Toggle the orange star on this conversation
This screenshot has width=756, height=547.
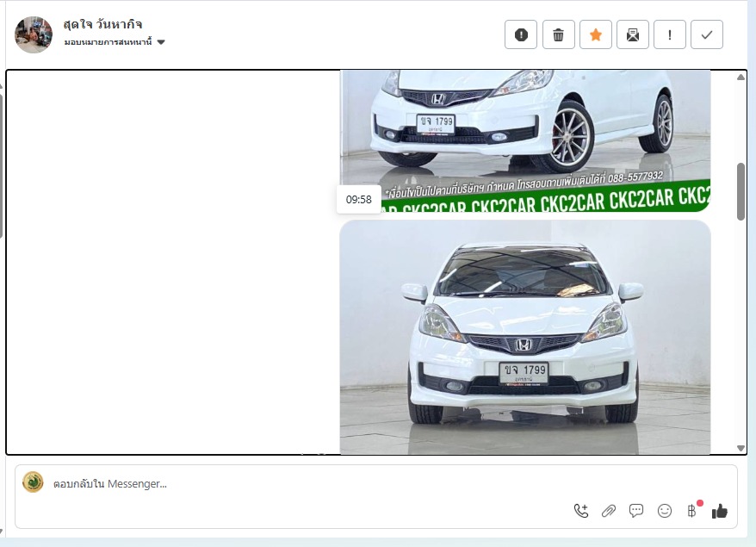tap(595, 34)
